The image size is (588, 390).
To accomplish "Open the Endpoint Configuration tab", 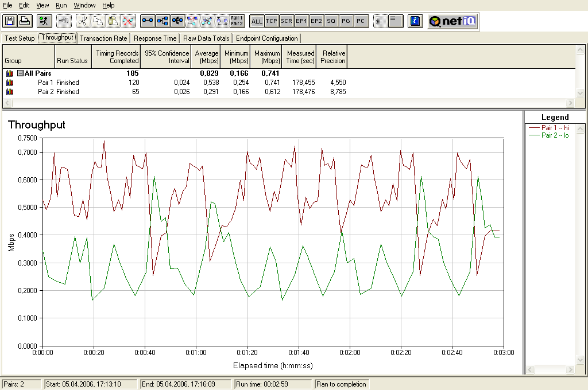I will (x=267, y=38).
